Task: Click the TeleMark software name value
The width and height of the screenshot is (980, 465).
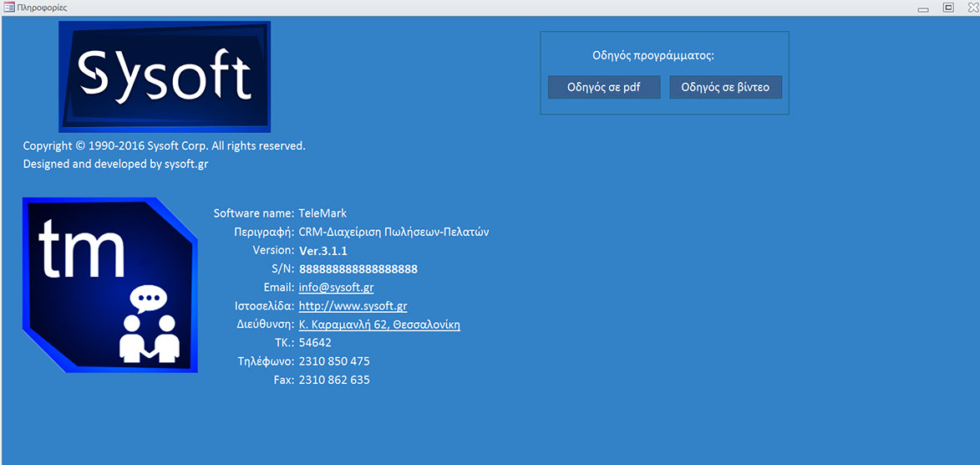Action: pyautogui.click(x=322, y=213)
